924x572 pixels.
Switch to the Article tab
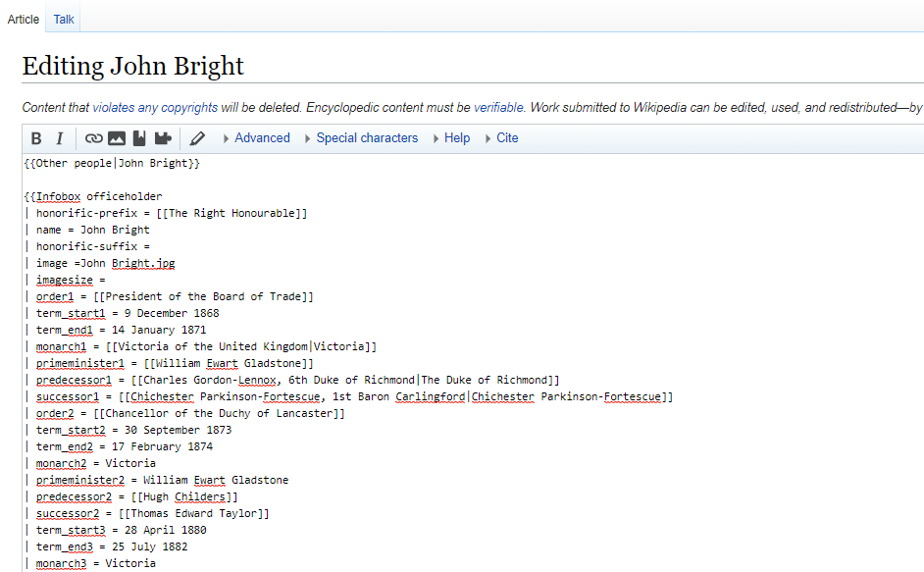(x=23, y=19)
